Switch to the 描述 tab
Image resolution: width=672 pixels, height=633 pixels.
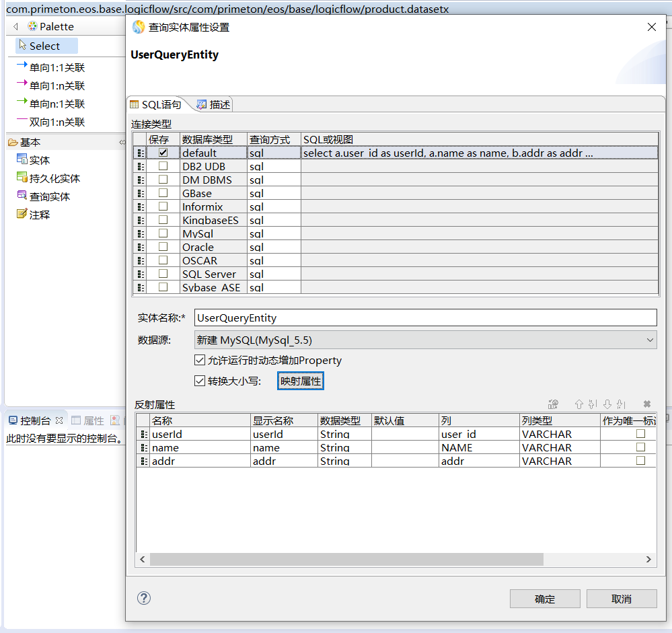213,104
